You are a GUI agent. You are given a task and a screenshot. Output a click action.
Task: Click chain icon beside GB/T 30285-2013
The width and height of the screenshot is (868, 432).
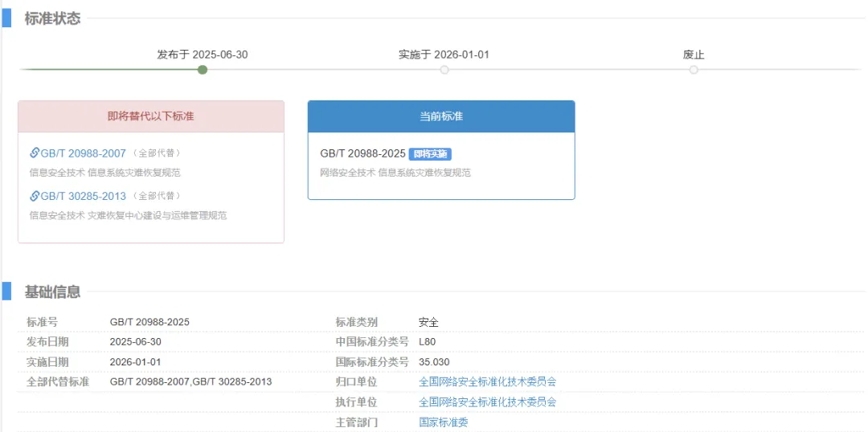(x=35, y=196)
